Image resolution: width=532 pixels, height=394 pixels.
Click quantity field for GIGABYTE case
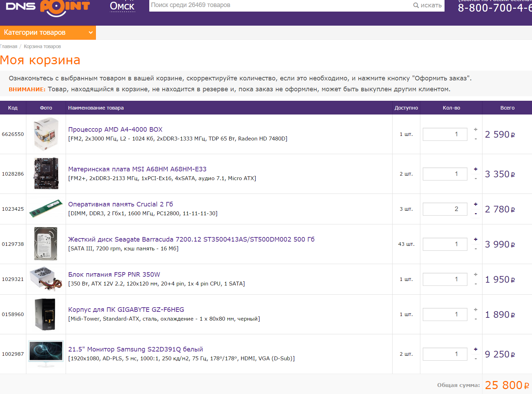pyautogui.click(x=445, y=314)
